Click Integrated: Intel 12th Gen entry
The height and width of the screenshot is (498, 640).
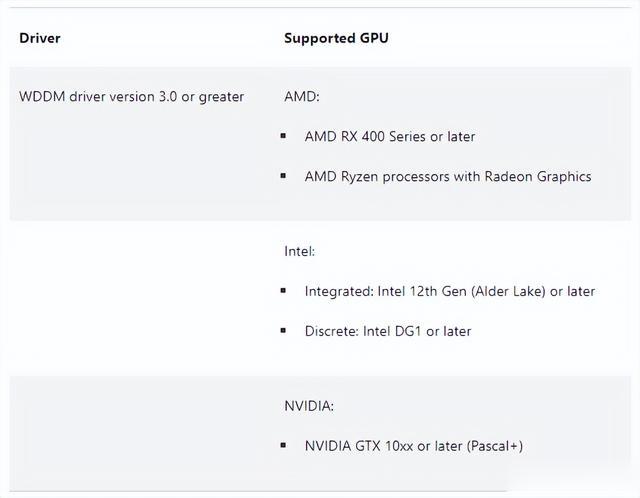(x=450, y=291)
